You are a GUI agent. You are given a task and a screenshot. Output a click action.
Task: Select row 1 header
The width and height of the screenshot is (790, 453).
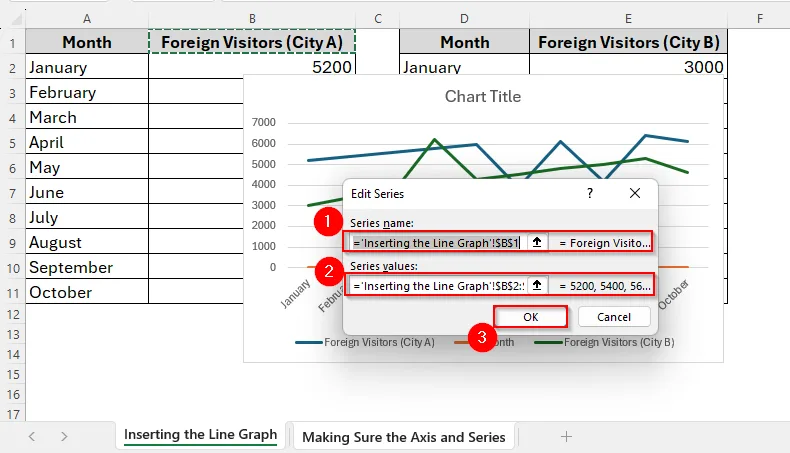[x=13, y=42]
